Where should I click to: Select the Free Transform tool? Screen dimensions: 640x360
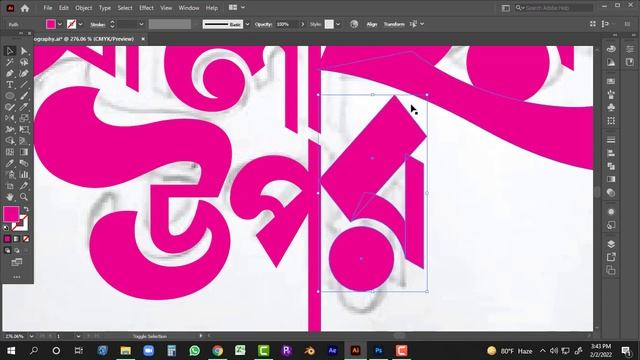pyautogui.click(x=24, y=129)
